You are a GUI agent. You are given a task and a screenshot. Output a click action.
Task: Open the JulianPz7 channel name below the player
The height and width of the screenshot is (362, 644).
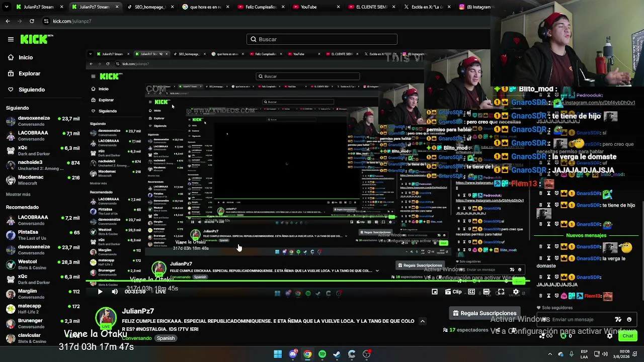(138, 311)
